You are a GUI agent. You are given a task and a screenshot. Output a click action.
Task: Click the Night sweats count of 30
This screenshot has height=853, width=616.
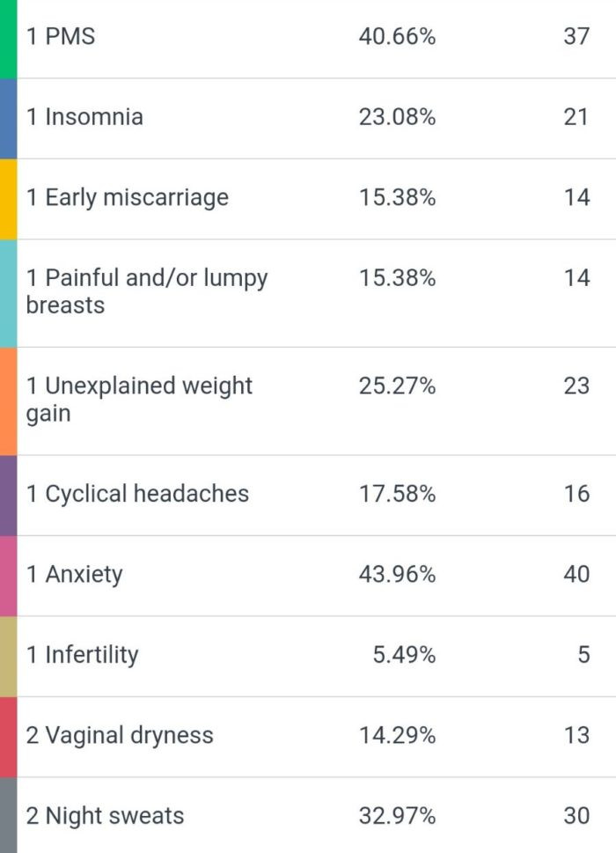[577, 815]
